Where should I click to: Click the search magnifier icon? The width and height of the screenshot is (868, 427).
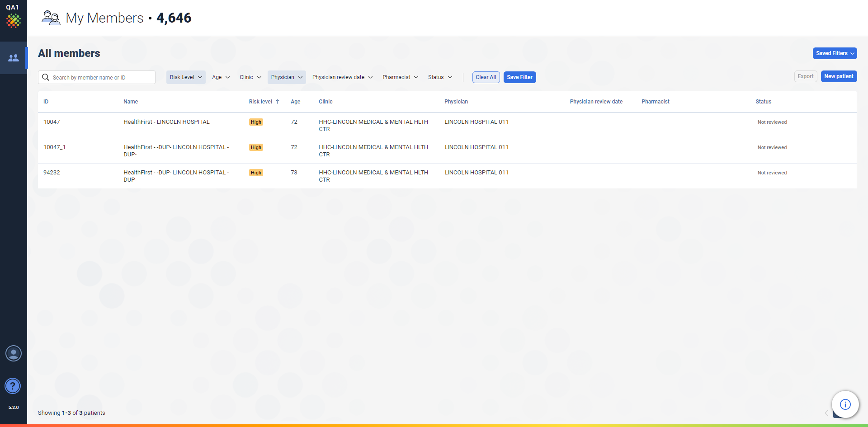pos(46,77)
